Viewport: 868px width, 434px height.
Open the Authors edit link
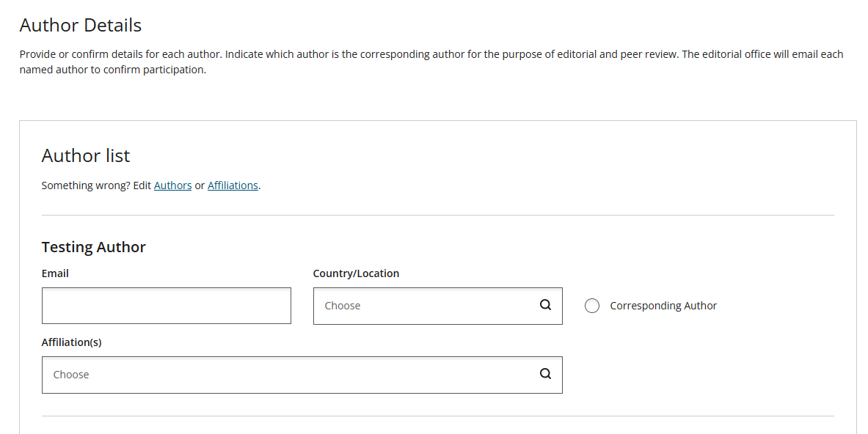[x=172, y=185]
